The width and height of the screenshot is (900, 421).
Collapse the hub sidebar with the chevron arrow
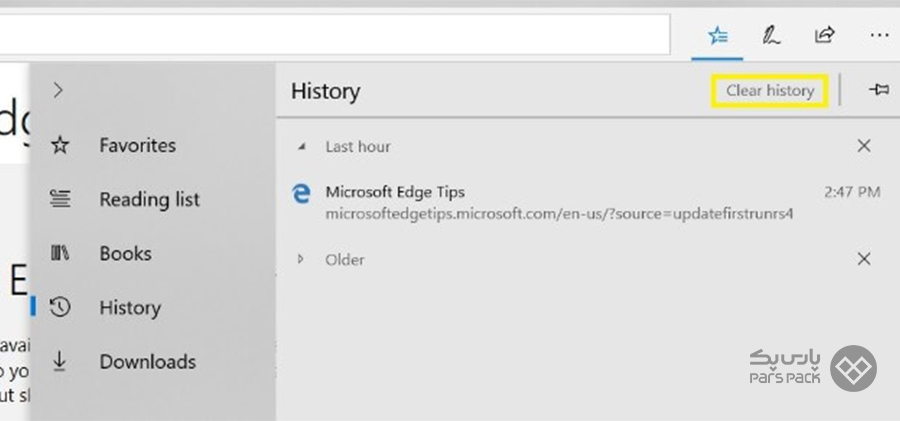(58, 90)
